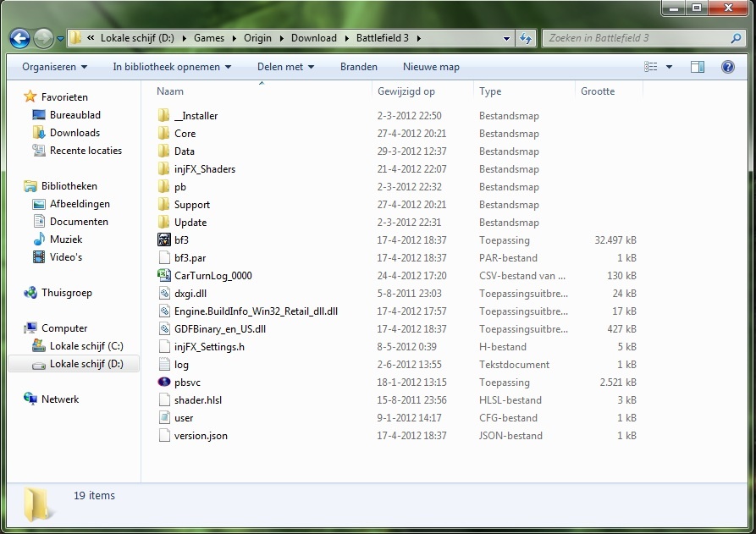Select the Update folder icon
Image resolution: width=756 pixels, height=534 pixels.
point(164,223)
